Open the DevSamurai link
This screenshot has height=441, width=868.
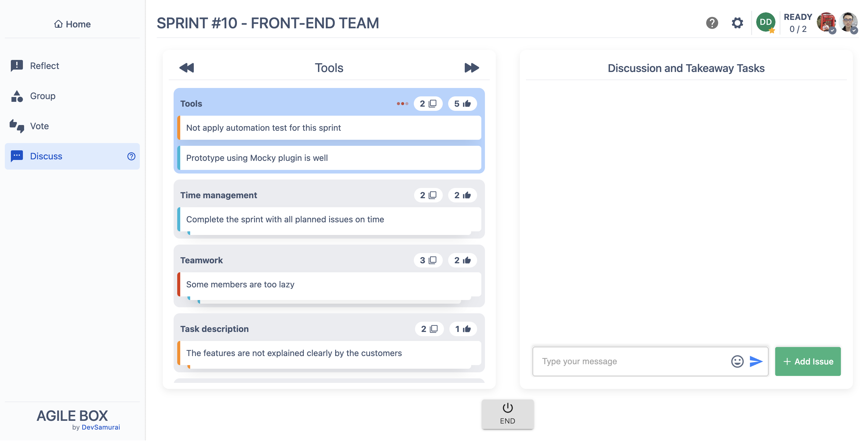101,427
